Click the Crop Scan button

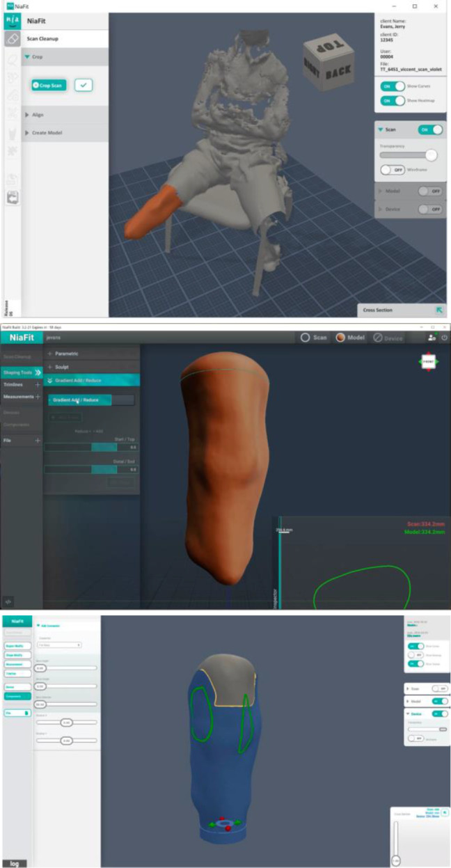click(x=49, y=85)
